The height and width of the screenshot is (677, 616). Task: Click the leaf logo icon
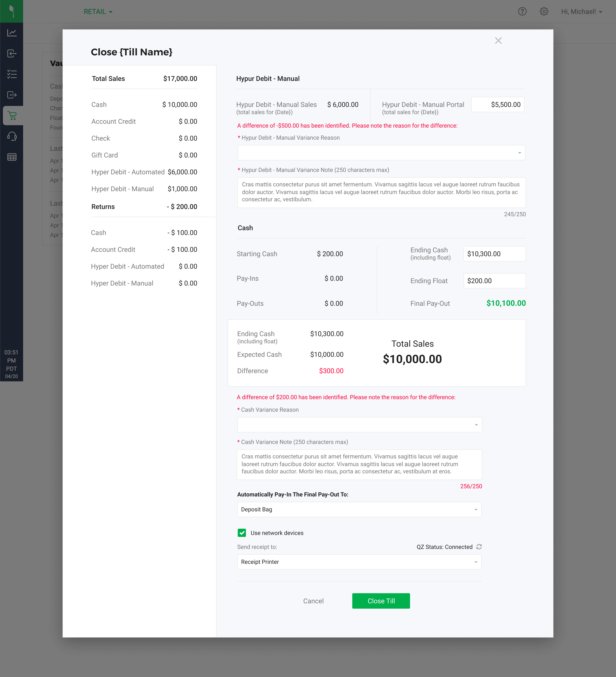pyautogui.click(x=12, y=11)
